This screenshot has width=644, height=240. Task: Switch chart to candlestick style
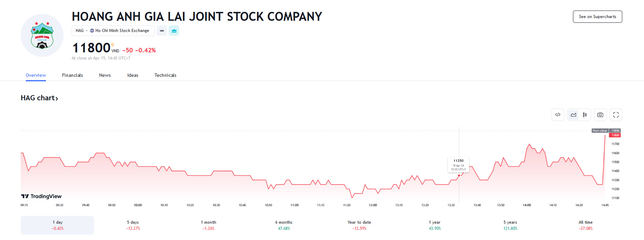click(x=585, y=115)
